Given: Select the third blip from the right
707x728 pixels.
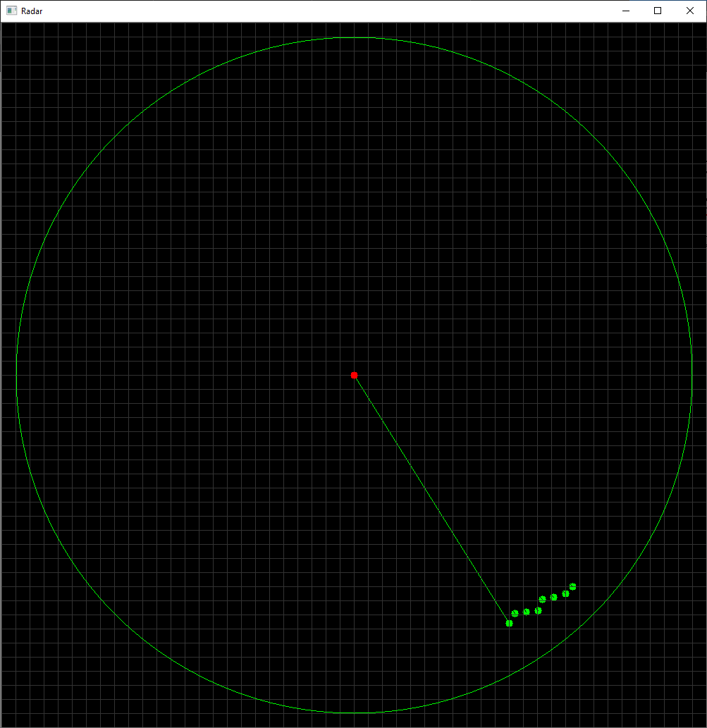Looking at the screenshot, I should pos(554,597).
